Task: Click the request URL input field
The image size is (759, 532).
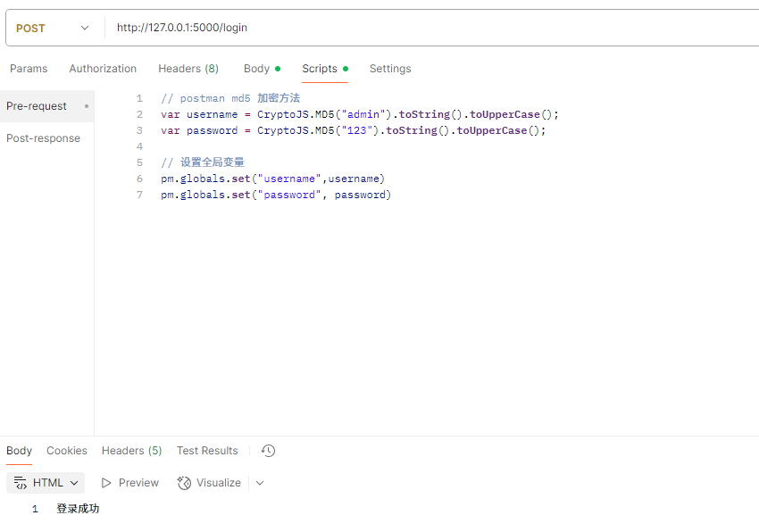Action: [x=430, y=28]
